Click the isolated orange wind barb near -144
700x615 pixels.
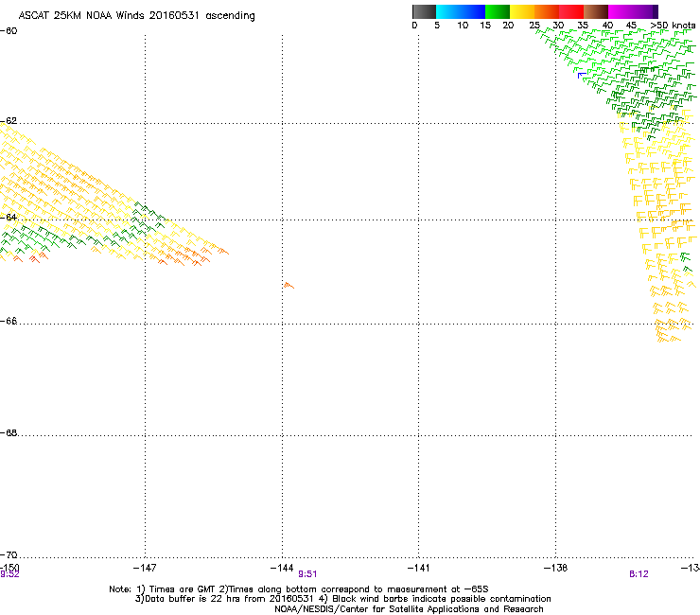tap(289, 285)
